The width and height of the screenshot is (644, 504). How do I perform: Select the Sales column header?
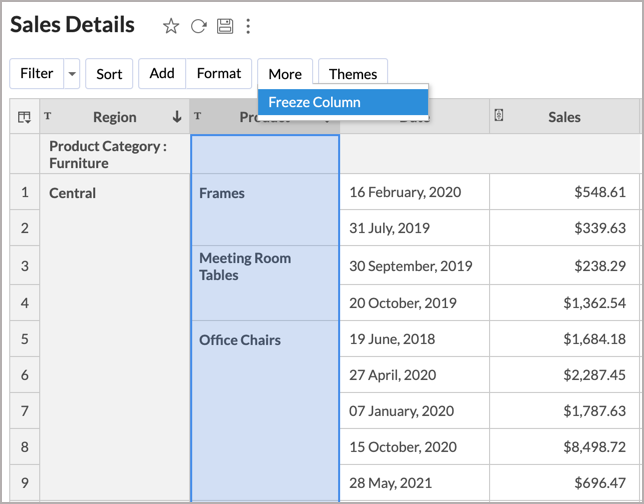coord(564,117)
